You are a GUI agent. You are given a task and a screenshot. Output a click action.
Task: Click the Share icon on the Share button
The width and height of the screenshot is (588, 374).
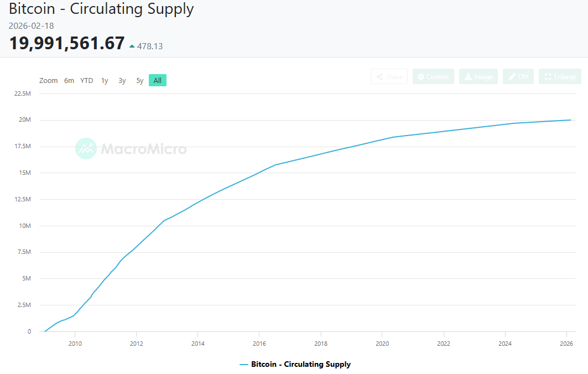tap(379, 76)
